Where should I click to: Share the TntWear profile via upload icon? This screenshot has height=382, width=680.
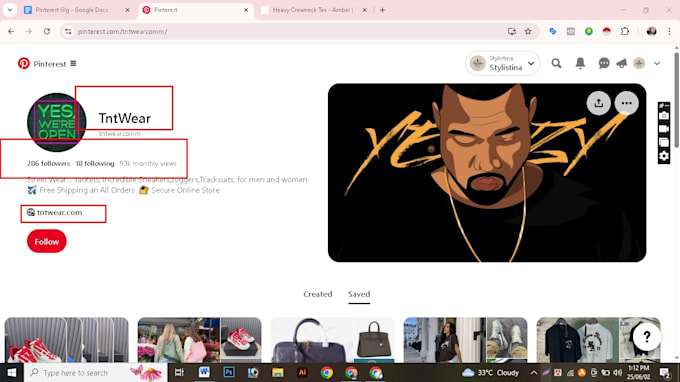(x=598, y=103)
